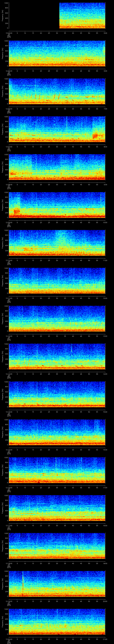Click the 20:00 axis end label

coord(105,601)
